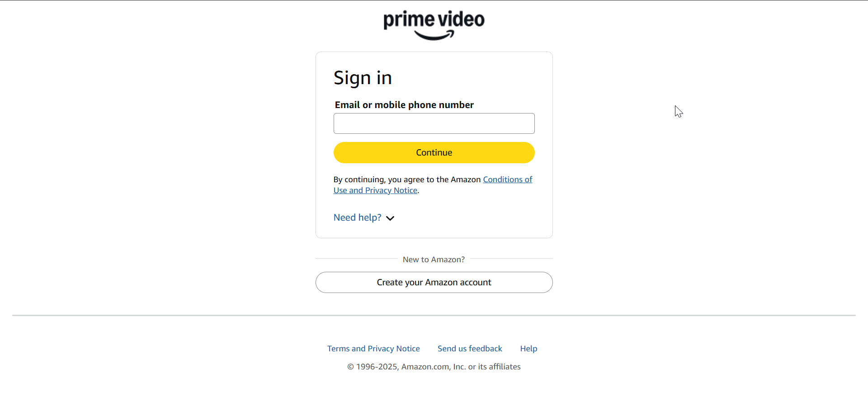The image size is (868, 397).
Task: Focus the Email or mobile phone field
Action: coord(434,123)
